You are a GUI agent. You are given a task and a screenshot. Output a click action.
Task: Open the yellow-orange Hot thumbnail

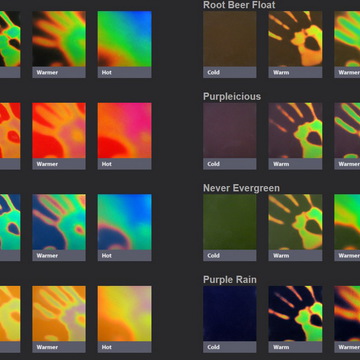tap(124, 313)
